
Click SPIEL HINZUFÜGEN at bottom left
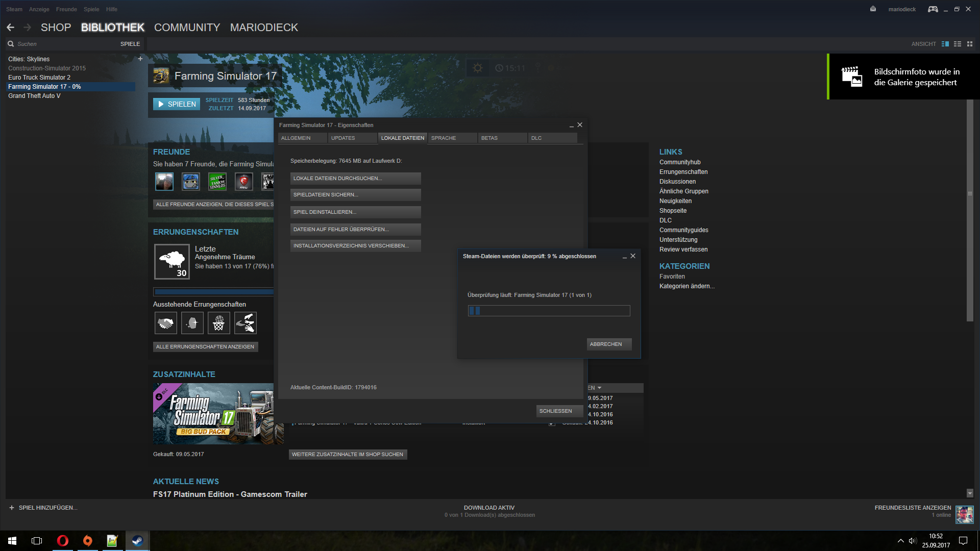(43, 508)
